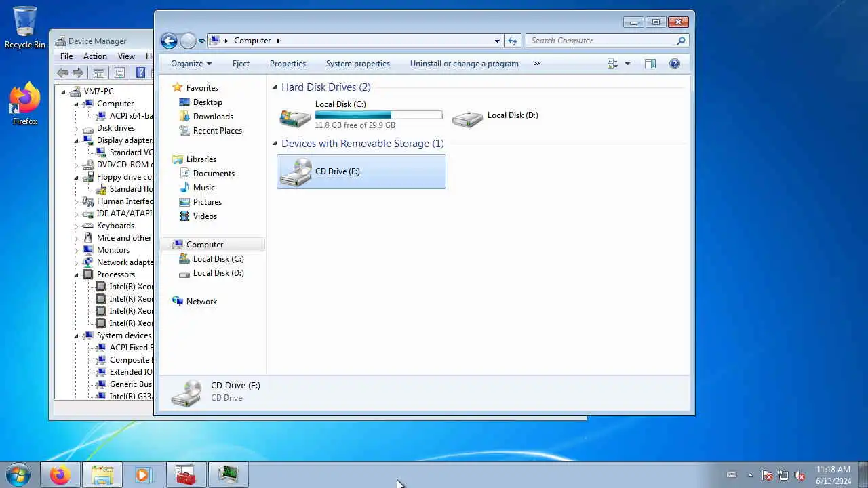Screen dimensions: 868x488
Task: Expand DVD/CD-ROM drives node
Action: (76, 165)
